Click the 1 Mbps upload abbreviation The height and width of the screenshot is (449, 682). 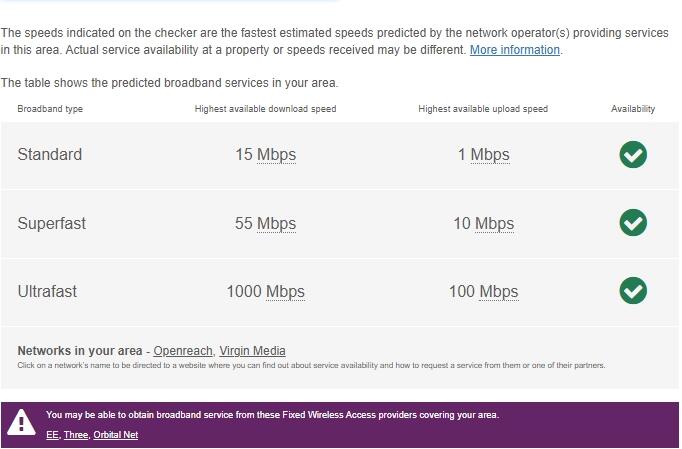click(x=490, y=155)
